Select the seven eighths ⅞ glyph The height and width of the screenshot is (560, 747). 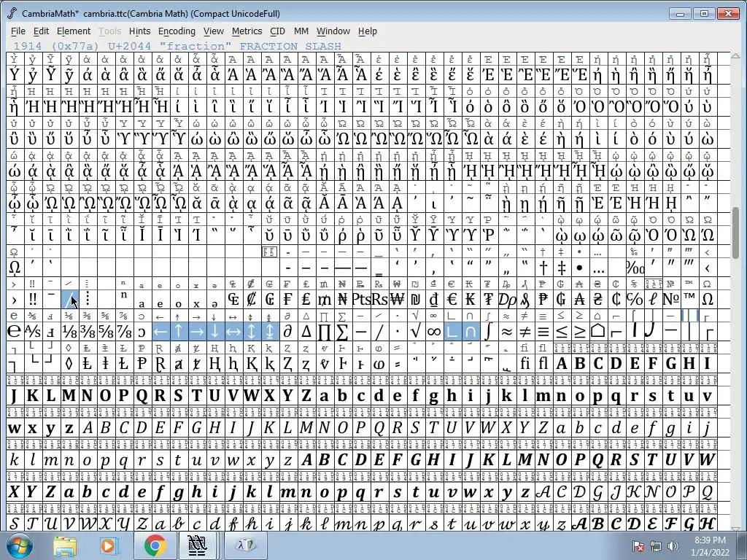pyautogui.click(x=124, y=332)
